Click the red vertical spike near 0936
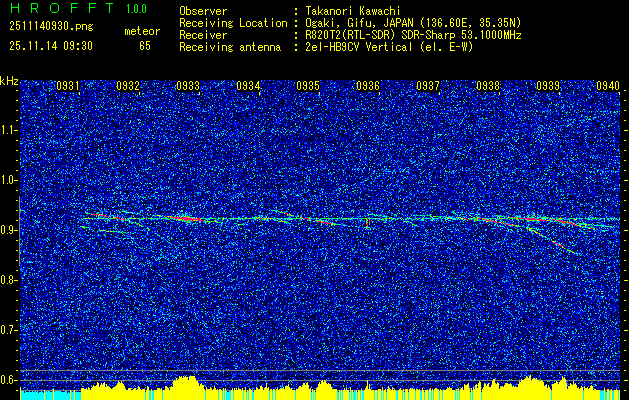 367,223
